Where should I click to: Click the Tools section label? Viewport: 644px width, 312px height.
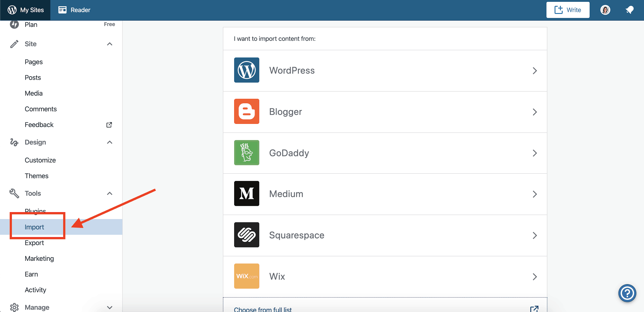(33, 193)
